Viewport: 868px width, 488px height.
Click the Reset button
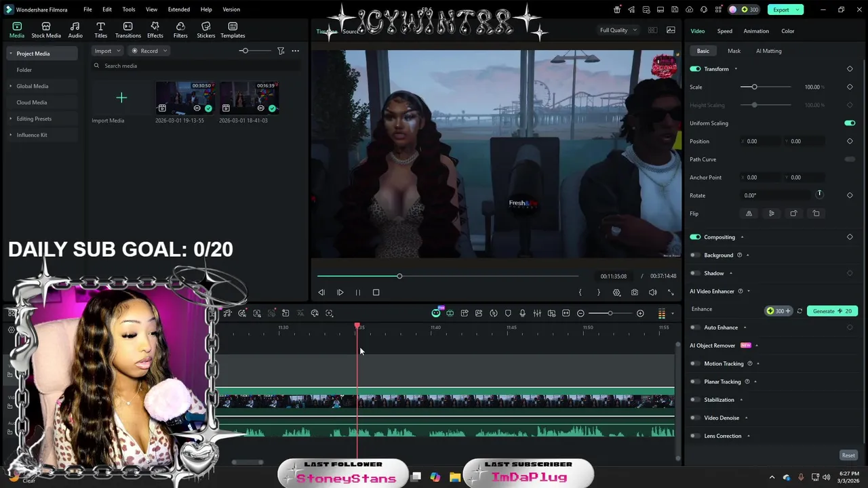[x=848, y=455]
